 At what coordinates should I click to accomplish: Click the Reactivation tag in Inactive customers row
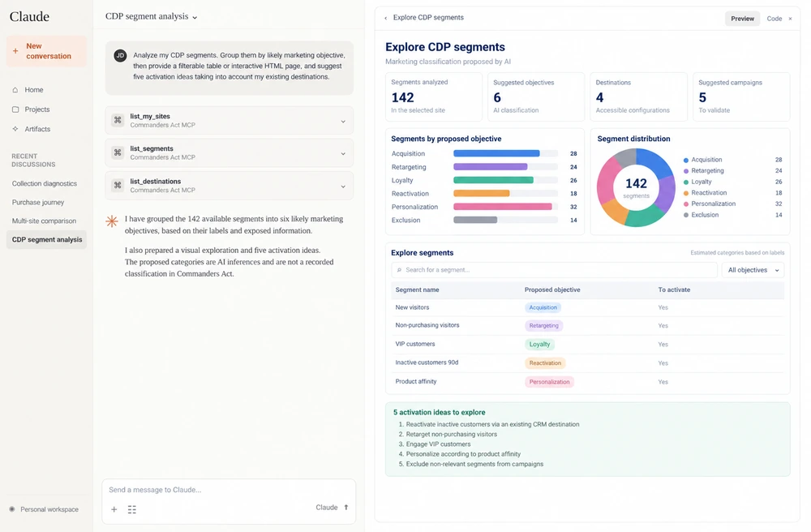(545, 363)
